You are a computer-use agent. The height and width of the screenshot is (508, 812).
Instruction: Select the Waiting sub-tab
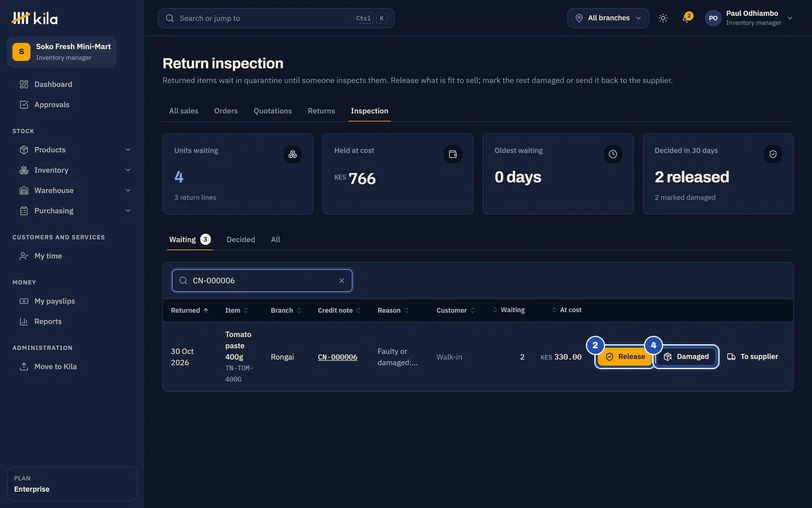coord(190,239)
